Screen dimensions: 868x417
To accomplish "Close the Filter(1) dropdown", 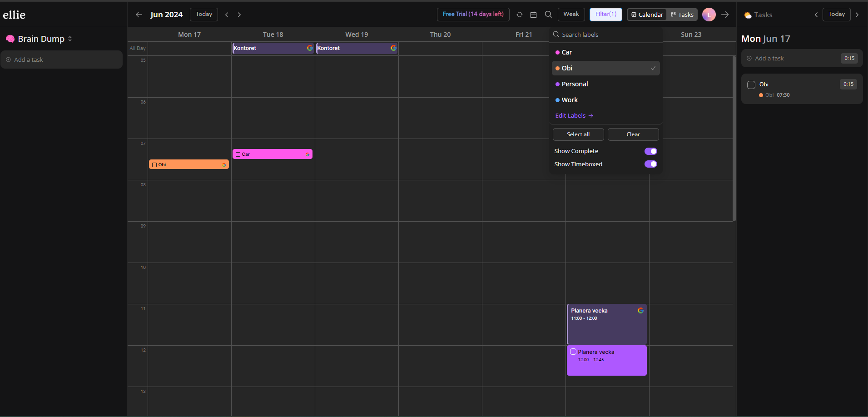I will 606,14.
